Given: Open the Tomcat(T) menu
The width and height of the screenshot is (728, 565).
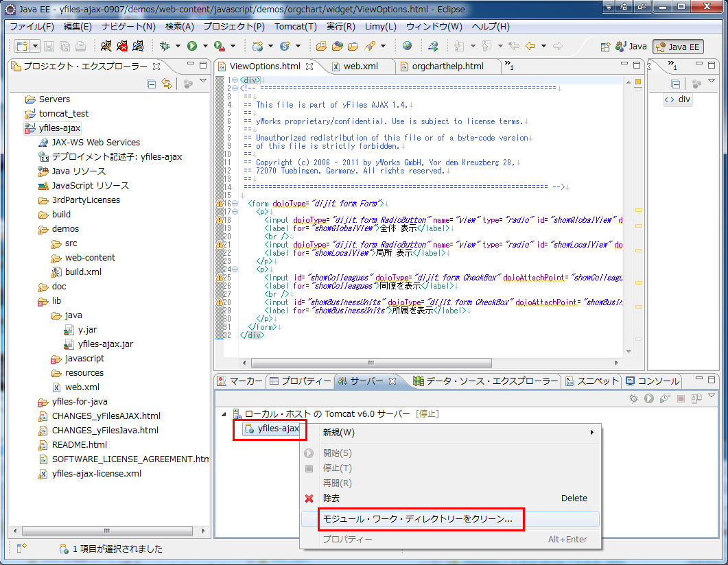Looking at the screenshot, I should [x=295, y=27].
